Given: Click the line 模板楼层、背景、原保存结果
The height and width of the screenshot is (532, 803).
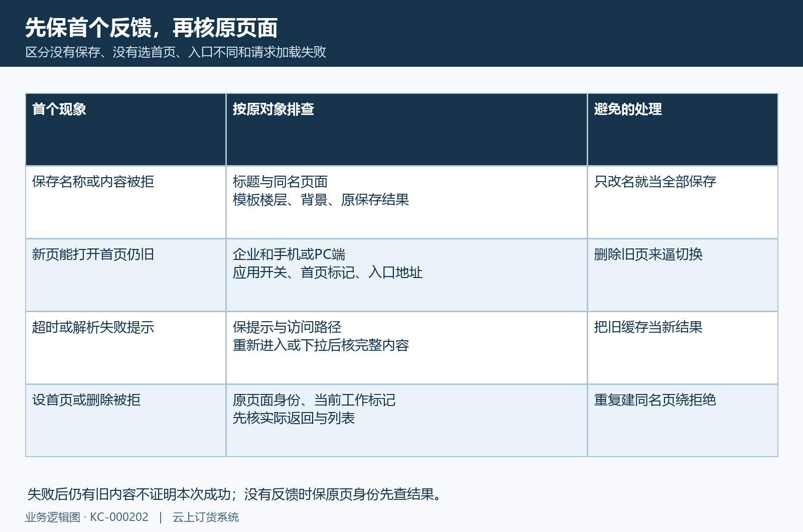Looking at the screenshot, I should (x=321, y=200).
